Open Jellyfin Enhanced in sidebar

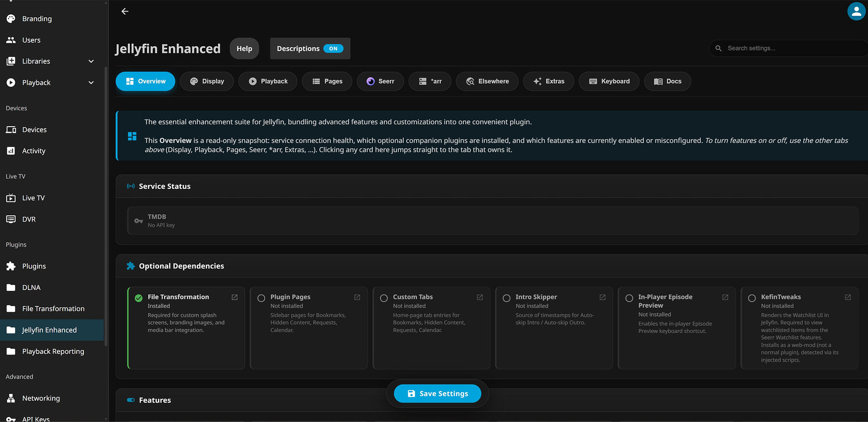(x=52, y=330)
